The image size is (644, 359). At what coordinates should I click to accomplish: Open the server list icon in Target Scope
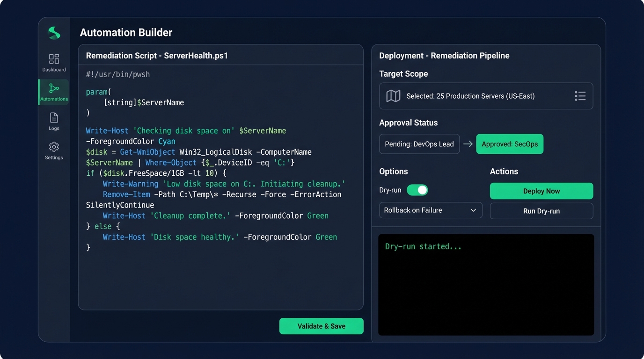pos(580,96)
